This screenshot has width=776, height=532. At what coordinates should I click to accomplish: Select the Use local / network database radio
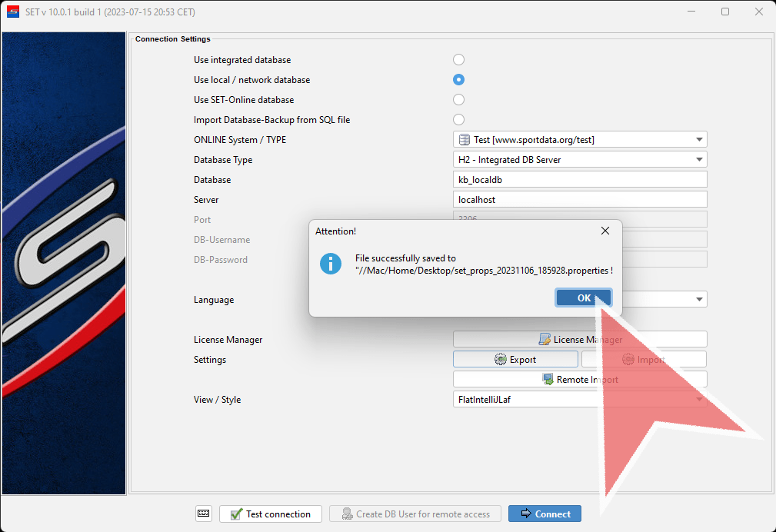(459, 80)
